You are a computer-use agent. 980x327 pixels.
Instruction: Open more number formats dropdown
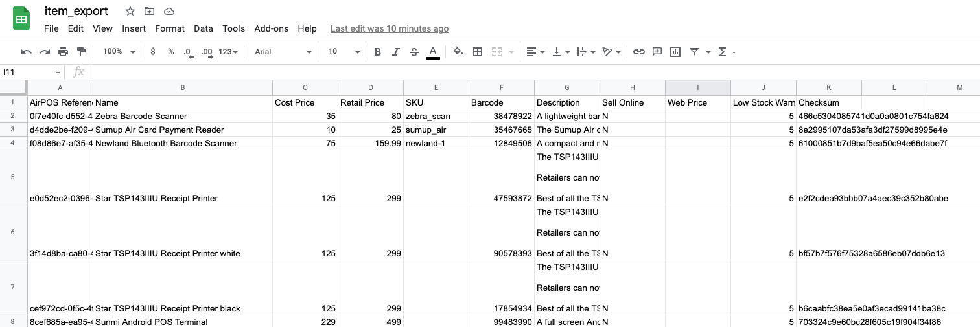tap(228, 52)
